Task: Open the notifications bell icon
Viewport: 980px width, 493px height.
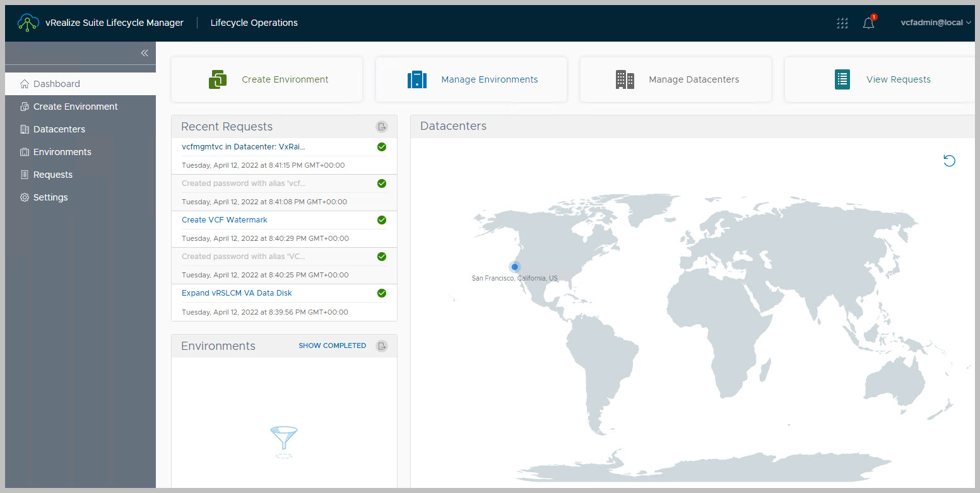Action: pos(868,23)
